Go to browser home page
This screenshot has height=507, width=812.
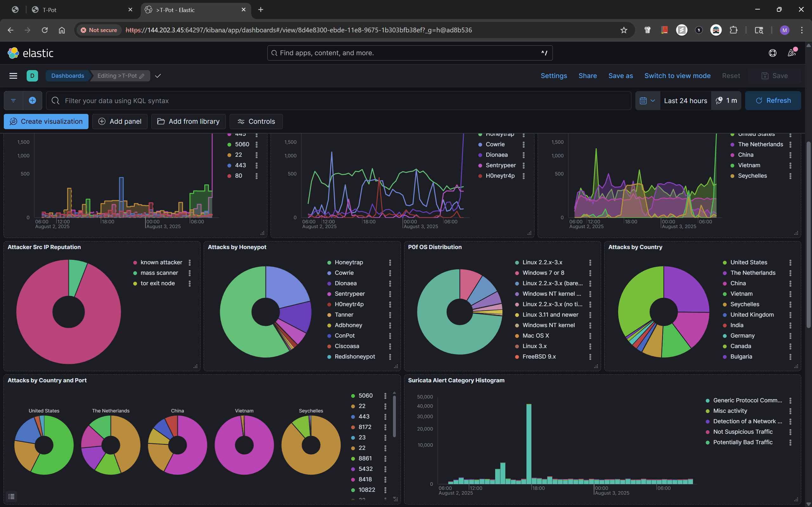pyautogui.click(x=62, y=30)
